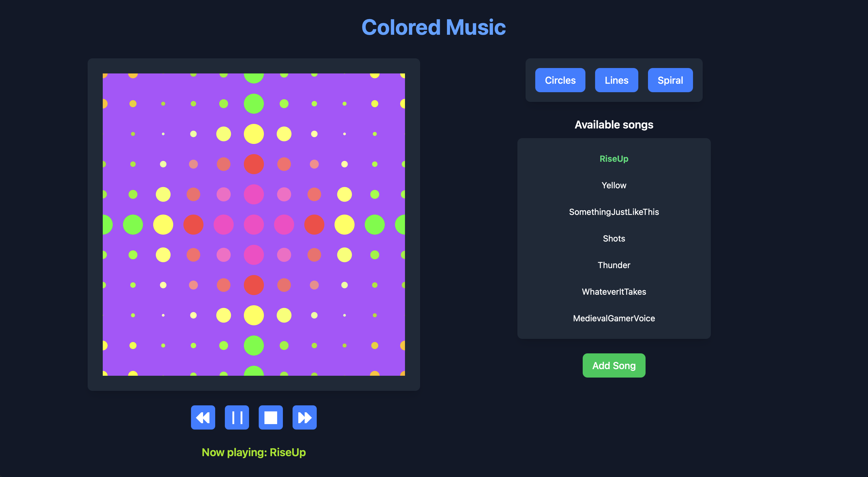The width and height of the screenshot is (868, 477).
Task: Pause the currently playing song
Action: click(x=237, y=418)
